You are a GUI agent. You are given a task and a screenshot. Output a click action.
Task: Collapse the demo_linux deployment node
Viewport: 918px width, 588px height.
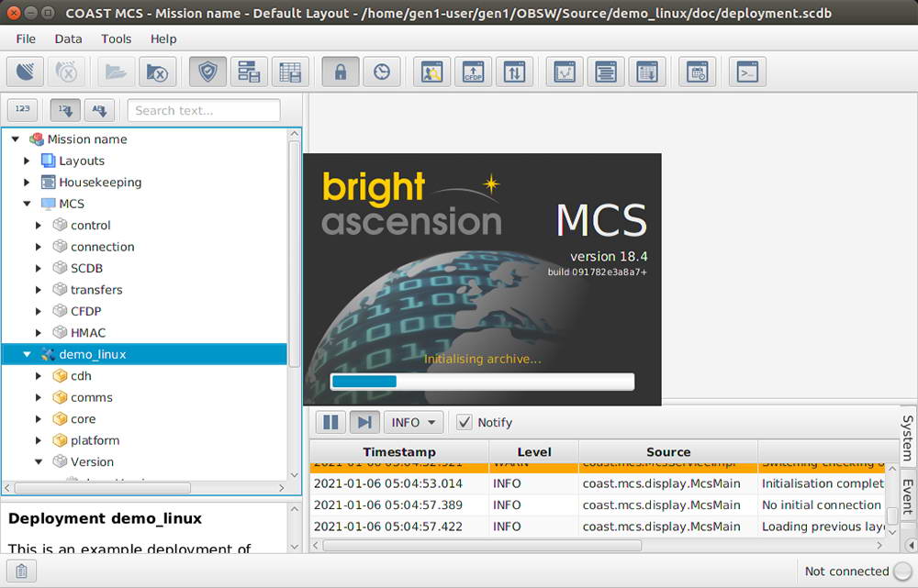[x=27, y=355]
